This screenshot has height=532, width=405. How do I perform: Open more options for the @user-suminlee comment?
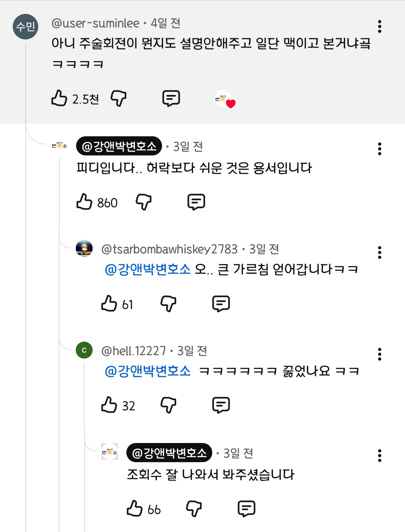pos(379,26)
